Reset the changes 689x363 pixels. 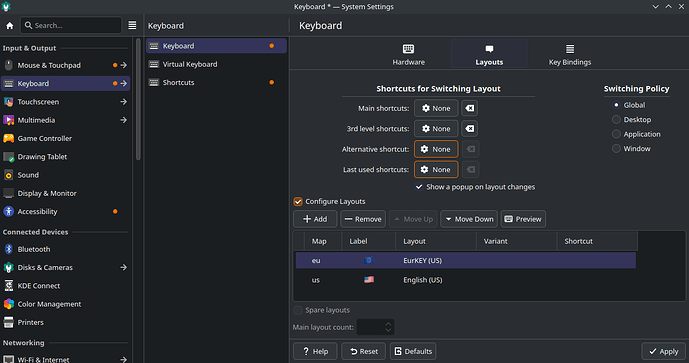coord(363,351)
